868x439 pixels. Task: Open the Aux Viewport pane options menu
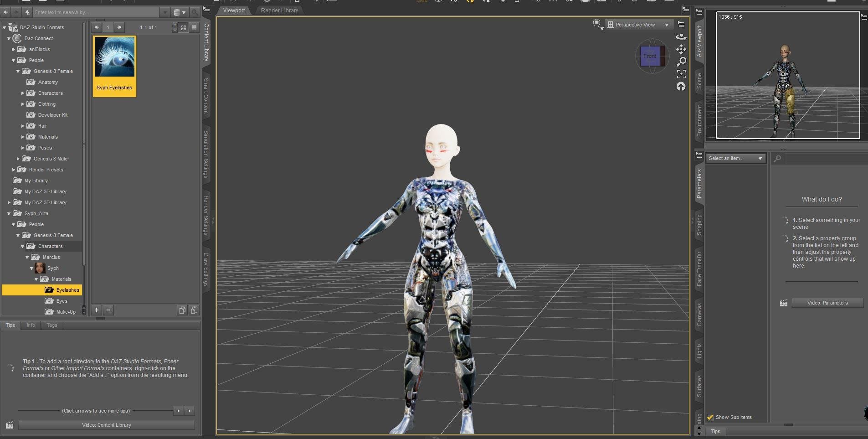699,12
